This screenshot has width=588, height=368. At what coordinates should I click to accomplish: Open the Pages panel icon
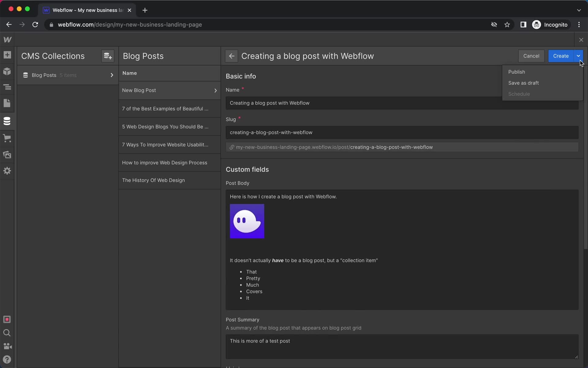point(7,103)
